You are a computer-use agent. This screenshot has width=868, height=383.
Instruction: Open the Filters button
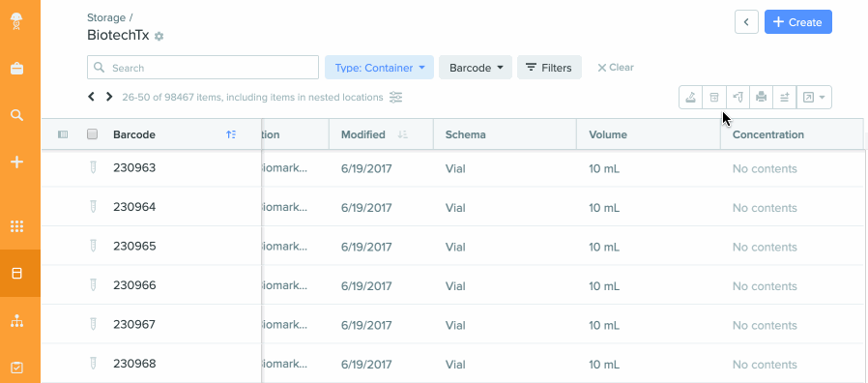(549, 68)
